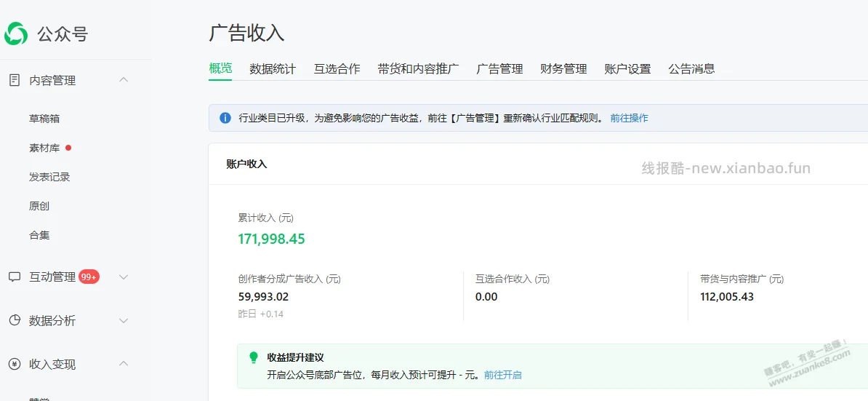The height and width of the screenshot is (401, 868).
Task: Open the 广告管理 tab
Action: tap(499, 68)
